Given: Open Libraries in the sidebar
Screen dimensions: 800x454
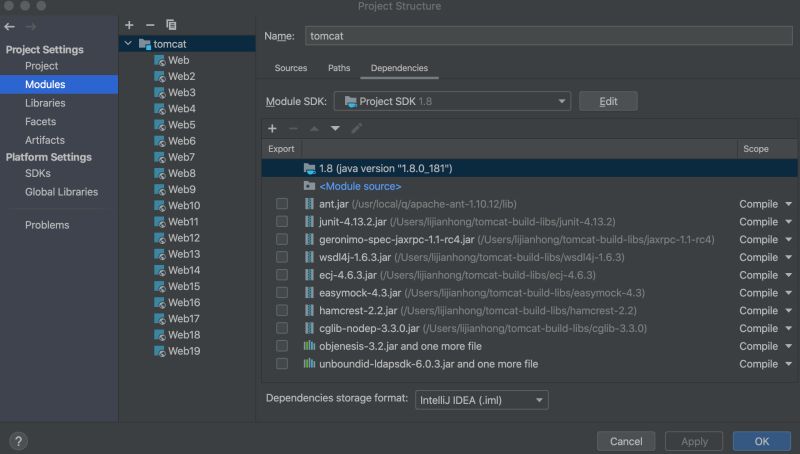Looking at the screenshot, I should pos(45,103).
